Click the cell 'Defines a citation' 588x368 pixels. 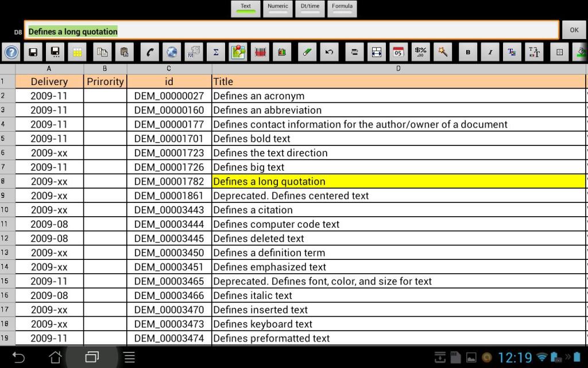(399, 210)
